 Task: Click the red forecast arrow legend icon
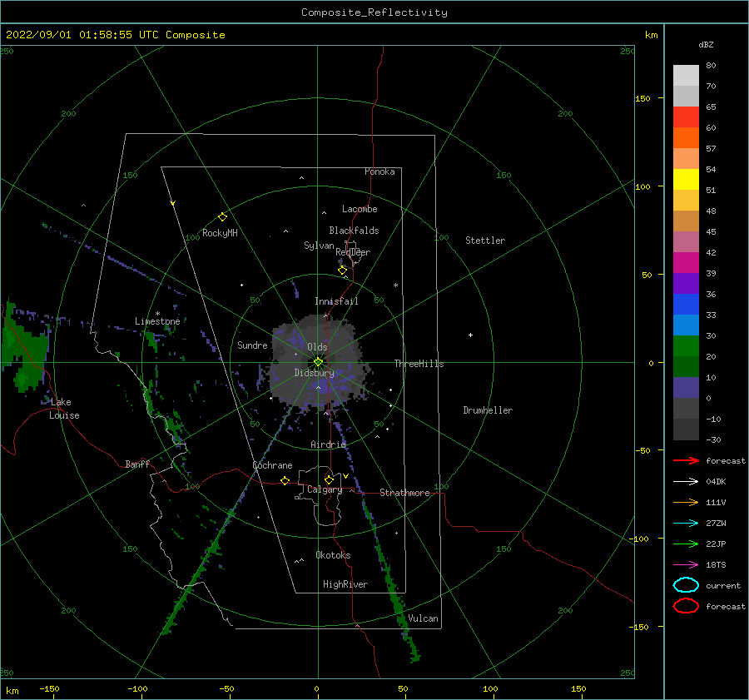686,460
